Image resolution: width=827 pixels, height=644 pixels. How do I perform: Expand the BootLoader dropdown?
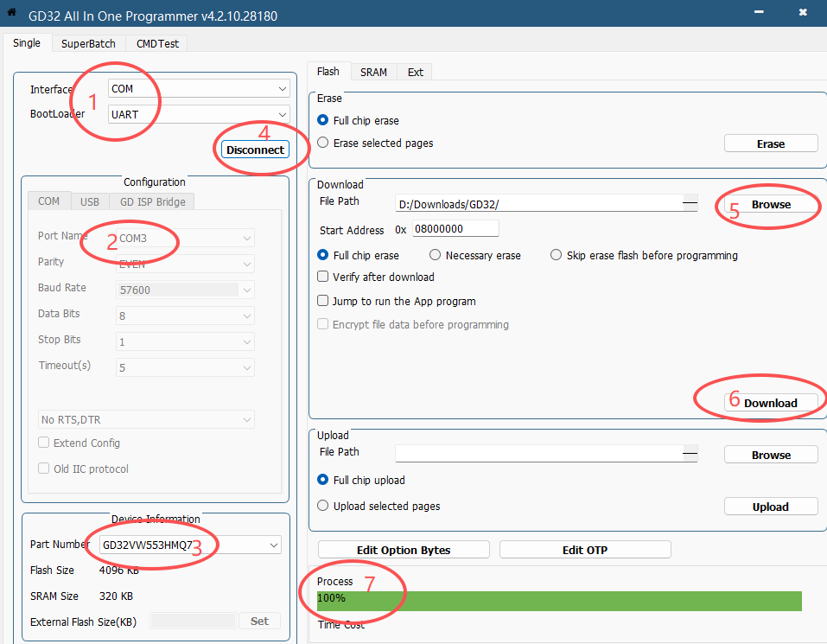click(199, 114)
